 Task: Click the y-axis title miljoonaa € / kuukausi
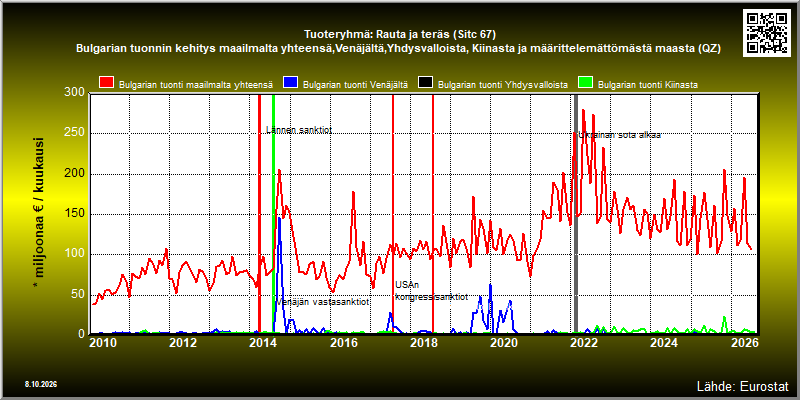(39, 207)
